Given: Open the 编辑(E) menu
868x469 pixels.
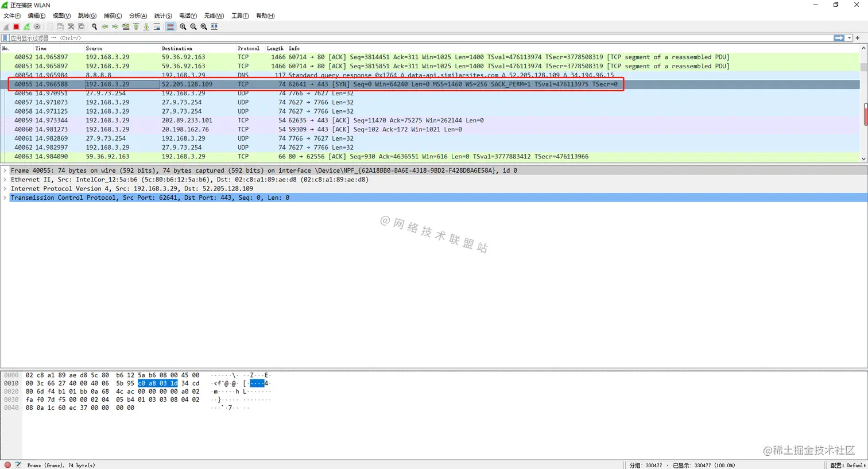Looking at the screenshot, I should click(37, 16).
